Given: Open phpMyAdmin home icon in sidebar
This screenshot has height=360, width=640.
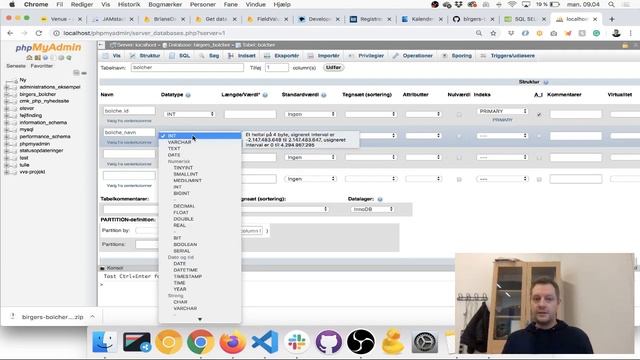Looking at the screenshot, I should (29, 58).
